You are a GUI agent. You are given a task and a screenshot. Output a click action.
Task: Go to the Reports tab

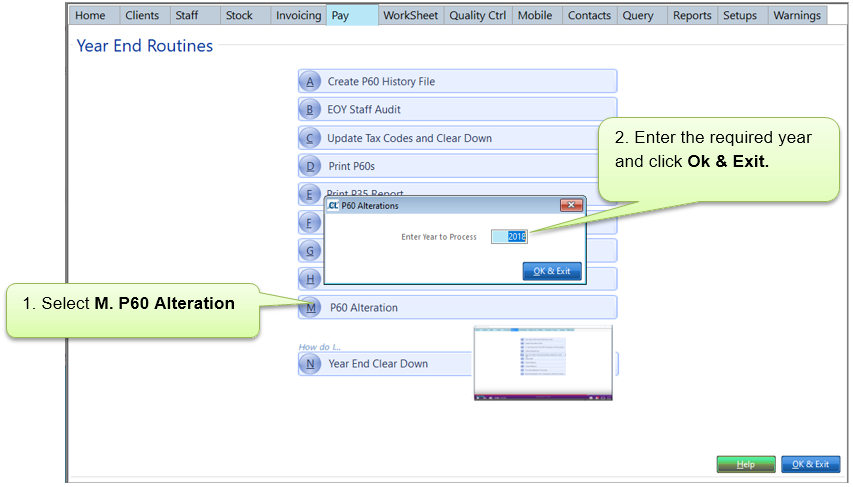[x=692, y=15]
